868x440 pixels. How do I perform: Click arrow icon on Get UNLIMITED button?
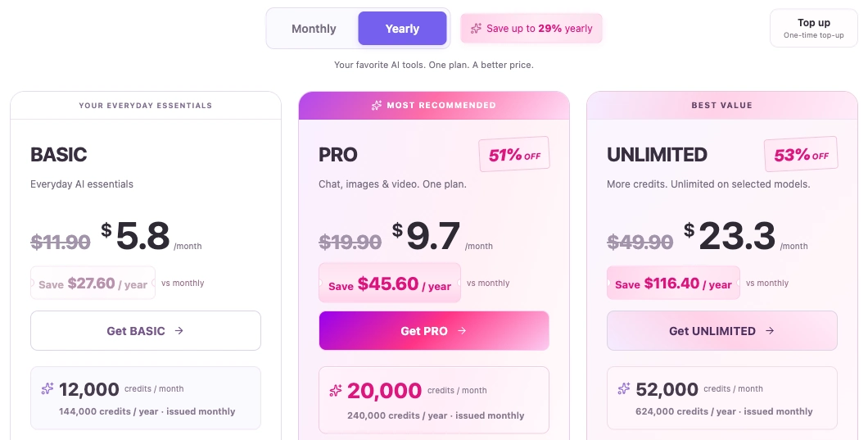tap(770, 331)
